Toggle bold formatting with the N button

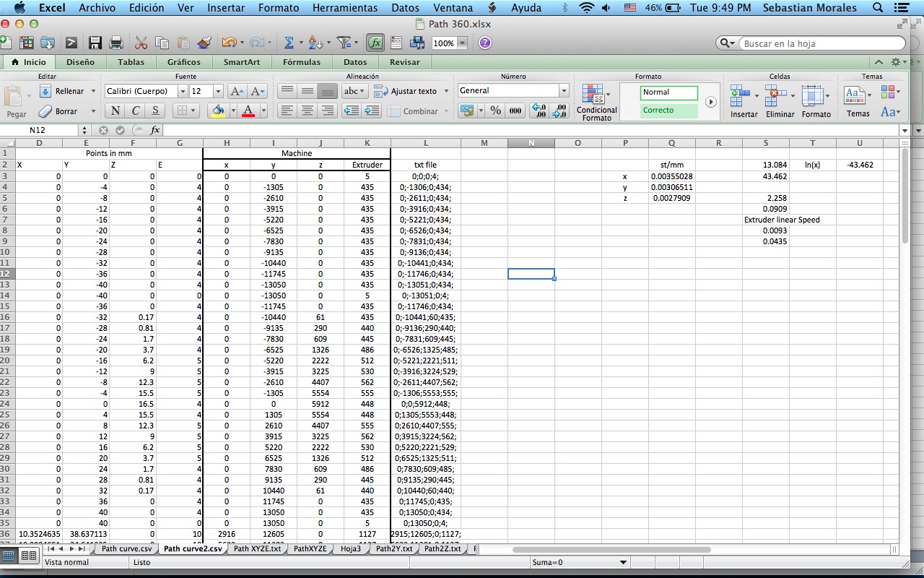(x=115, y=110)
